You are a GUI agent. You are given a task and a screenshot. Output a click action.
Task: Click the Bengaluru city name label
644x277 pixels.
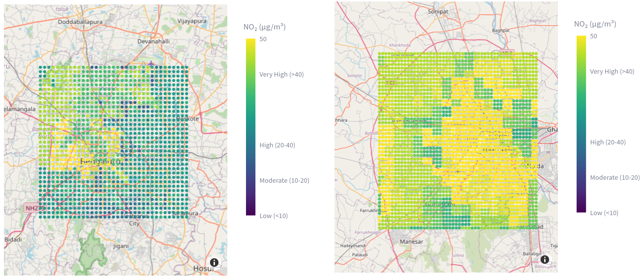(100, 162)
